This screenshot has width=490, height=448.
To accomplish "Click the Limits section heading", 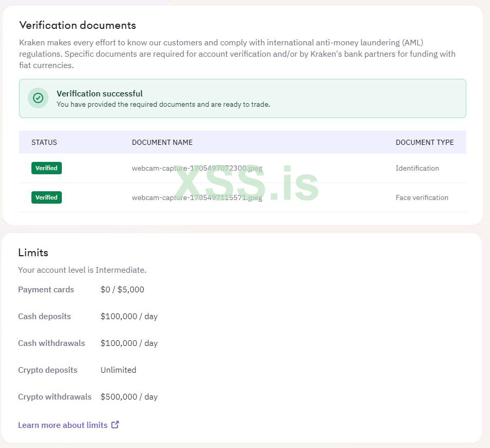I will tap(33, 253).
